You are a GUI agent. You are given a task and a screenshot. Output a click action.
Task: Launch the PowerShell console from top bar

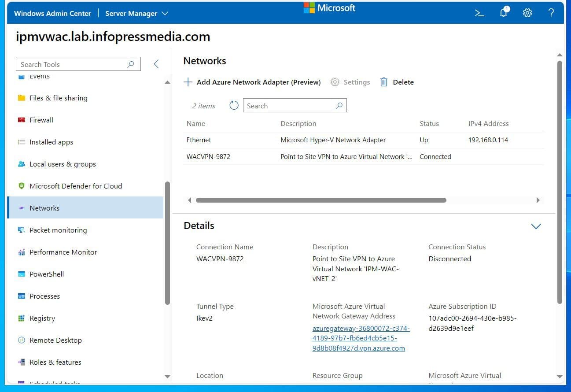tap(479, 13)
